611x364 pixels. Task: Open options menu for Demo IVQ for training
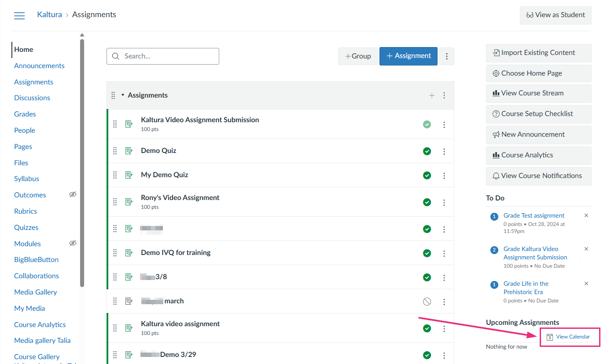[444, 254]
